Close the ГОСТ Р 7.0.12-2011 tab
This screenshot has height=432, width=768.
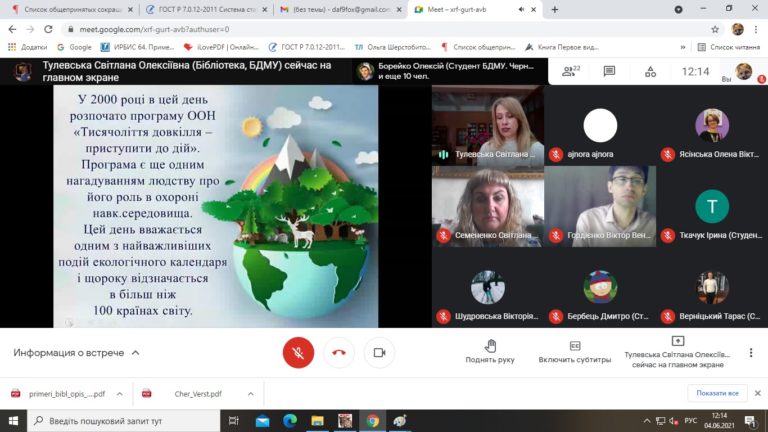coord(265,9)
